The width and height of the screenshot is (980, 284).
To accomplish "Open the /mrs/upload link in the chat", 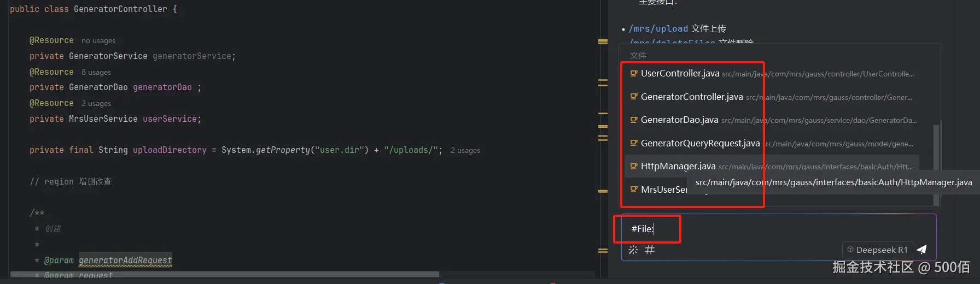I will [658, 28].
